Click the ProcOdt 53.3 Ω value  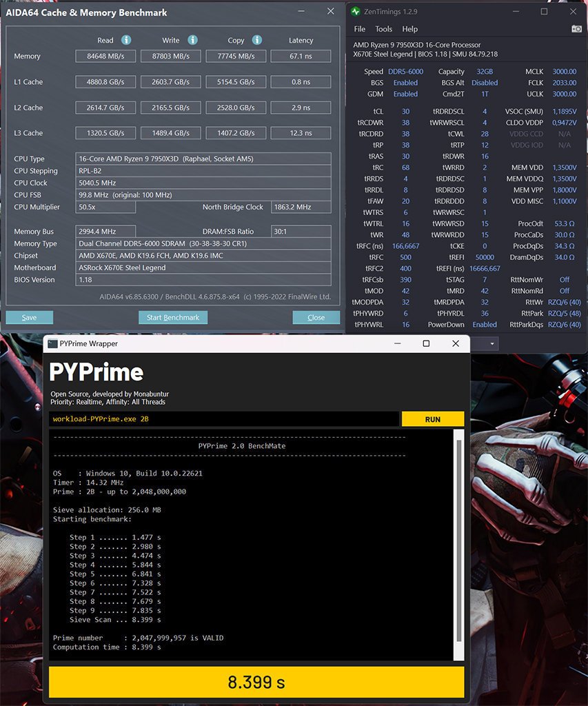[565, 224]
